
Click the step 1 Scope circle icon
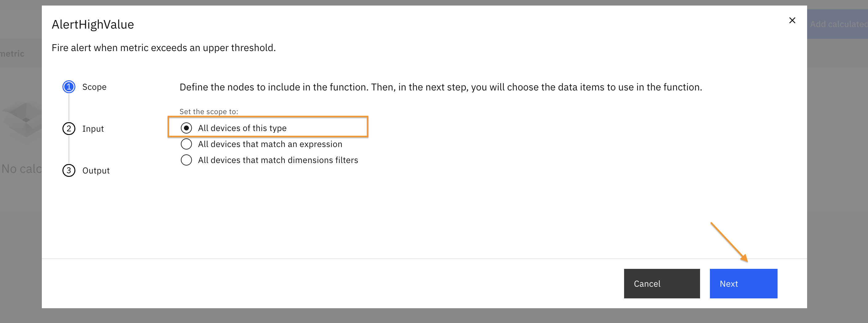69,87
